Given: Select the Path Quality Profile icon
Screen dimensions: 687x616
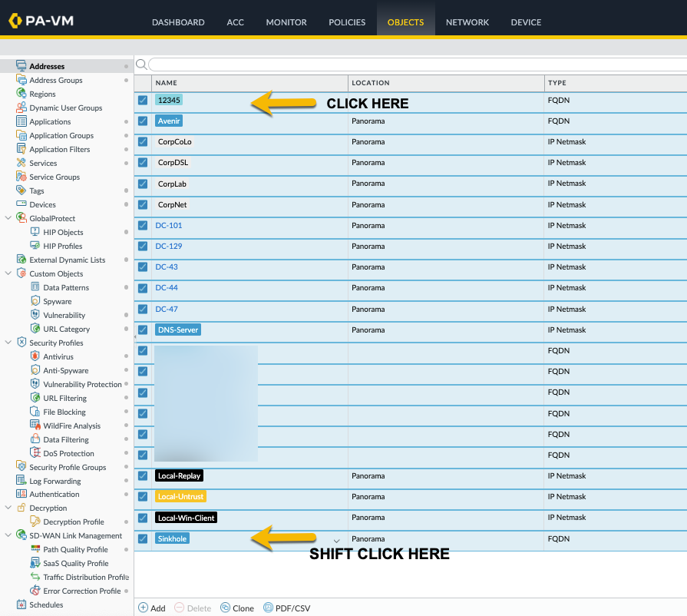Looking at the screenshot, I should pos(35,549).
